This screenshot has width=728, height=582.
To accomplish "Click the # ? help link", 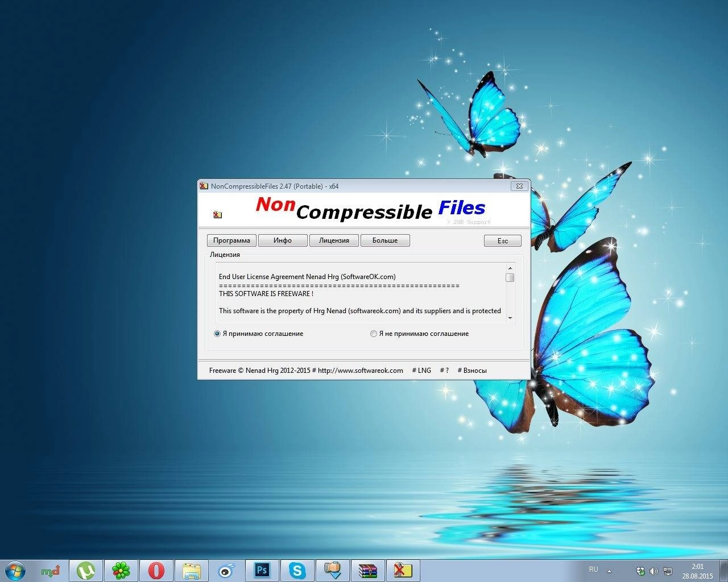I will pos(444,371).
